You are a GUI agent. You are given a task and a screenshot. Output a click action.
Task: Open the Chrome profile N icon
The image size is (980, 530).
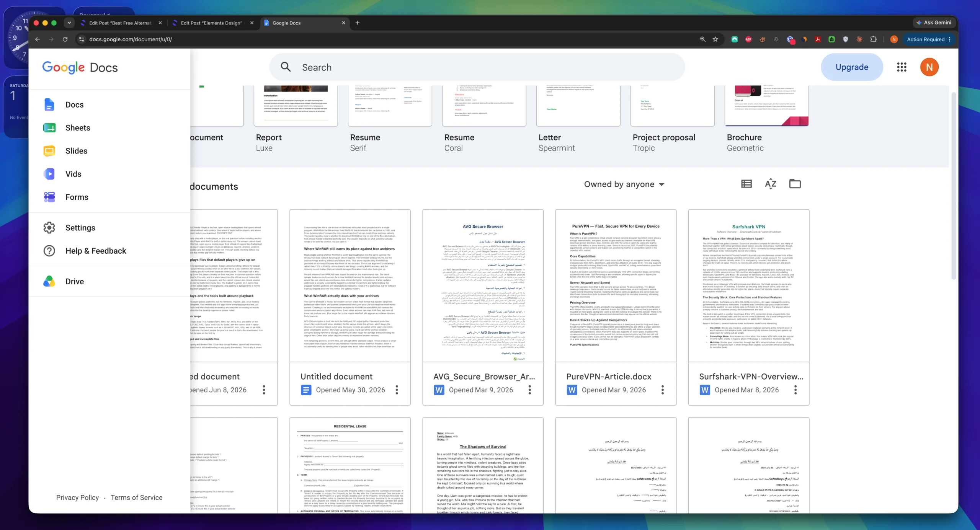[894, 39]
